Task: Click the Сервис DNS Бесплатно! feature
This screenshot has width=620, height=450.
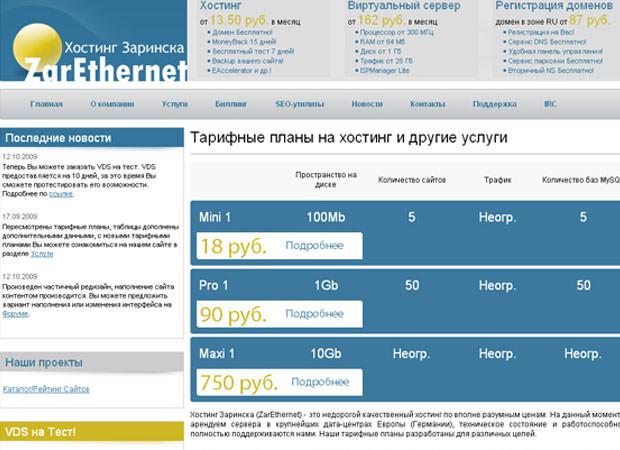Action: click(547, 42)
